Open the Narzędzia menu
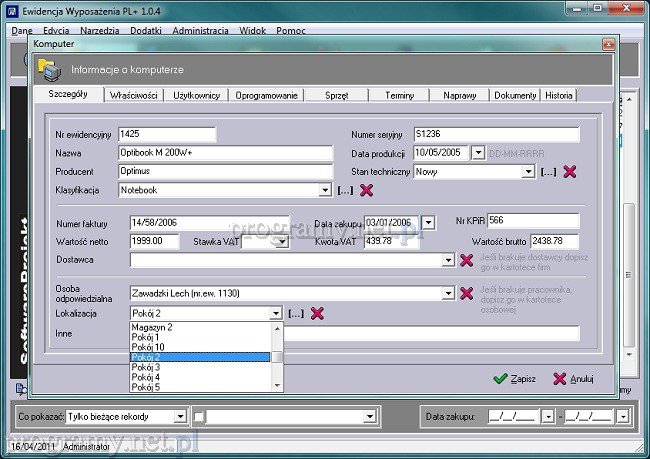650x459 pixels. tap(99, 30)
